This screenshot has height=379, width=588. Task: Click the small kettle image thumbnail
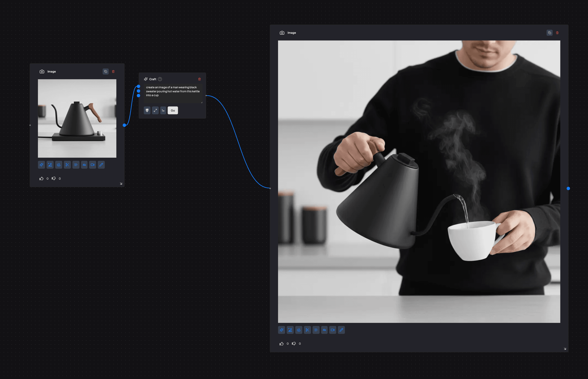pos(77,118)
